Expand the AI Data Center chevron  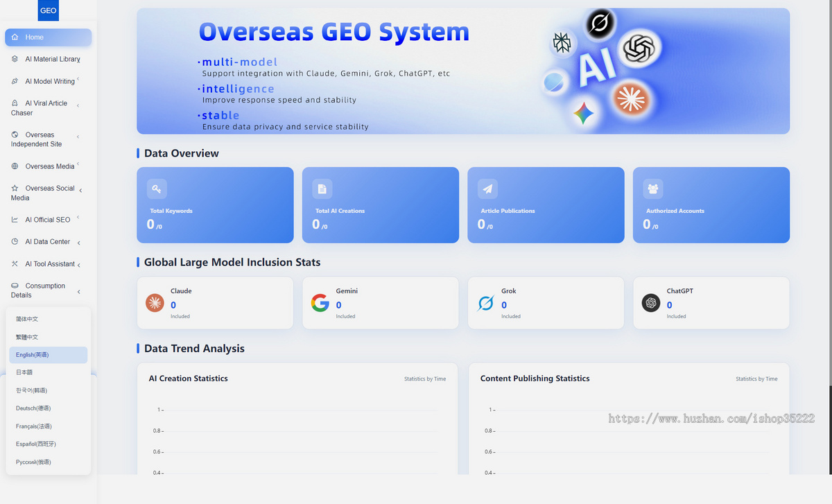pos(78,243)
